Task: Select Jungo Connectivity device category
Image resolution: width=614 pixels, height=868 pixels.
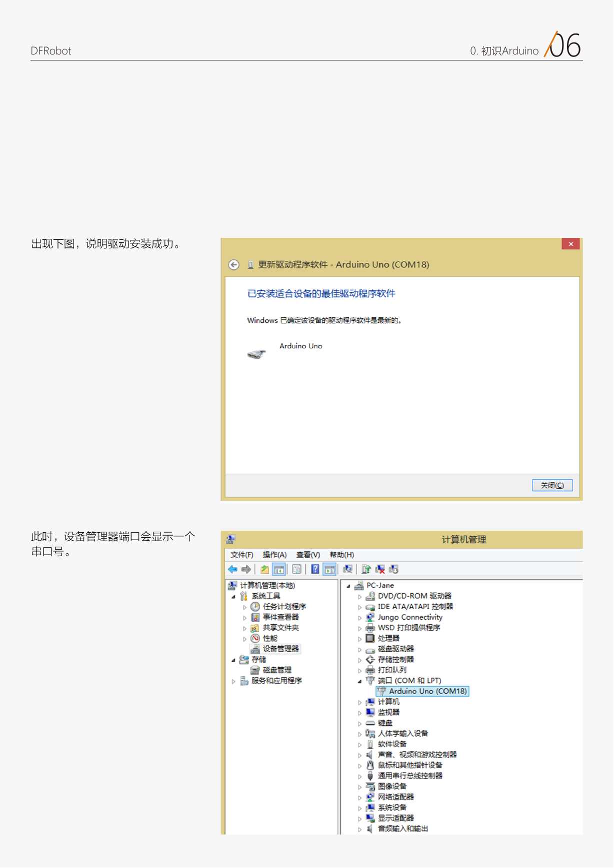Action: click(x=410, y=617)
